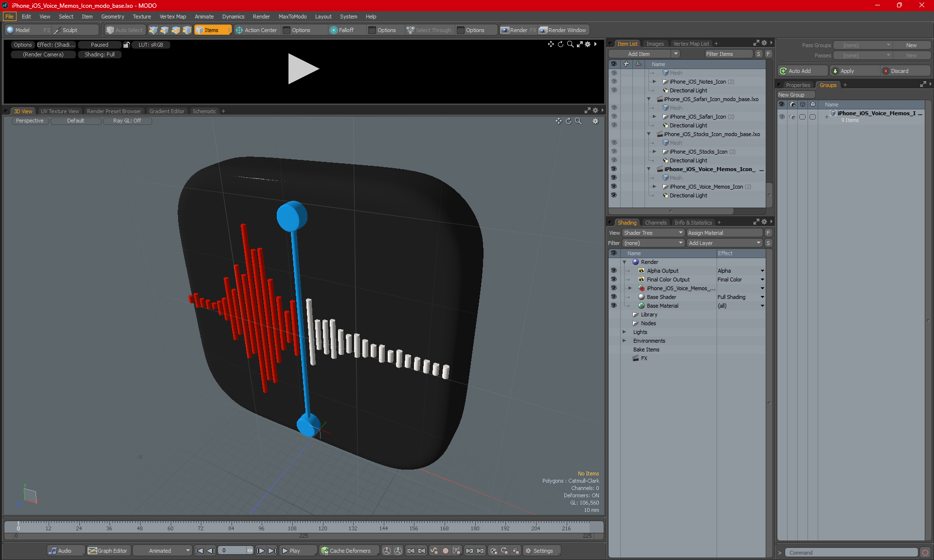This screenshot has width=934, height=560.
Task: Open the Geometry menu
Action: point(112,17)
